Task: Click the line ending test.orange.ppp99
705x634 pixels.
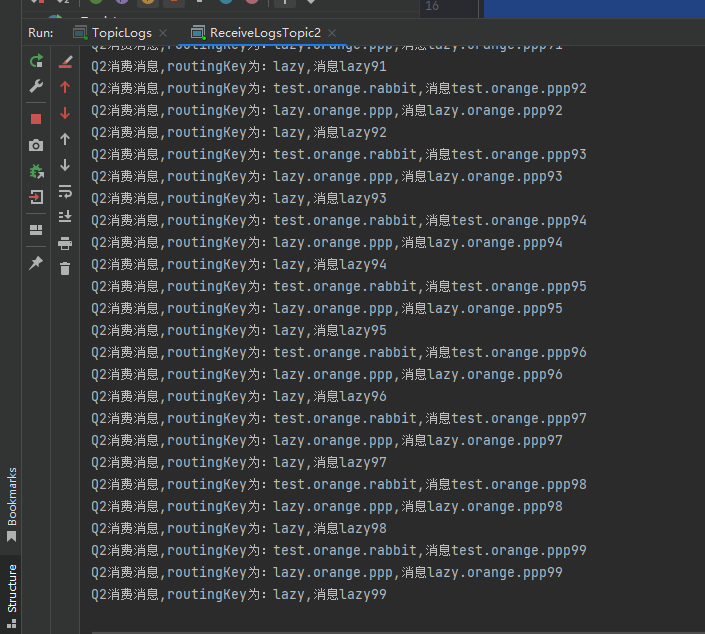Action: 339,550
